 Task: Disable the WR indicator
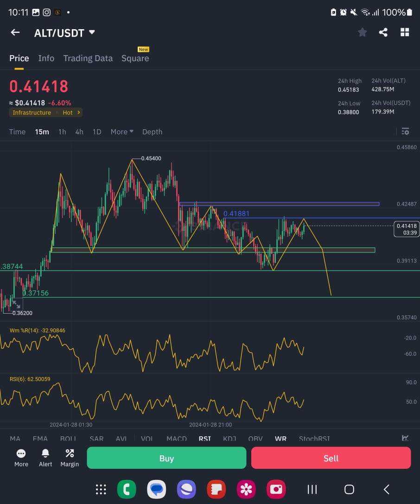(280, 439)
